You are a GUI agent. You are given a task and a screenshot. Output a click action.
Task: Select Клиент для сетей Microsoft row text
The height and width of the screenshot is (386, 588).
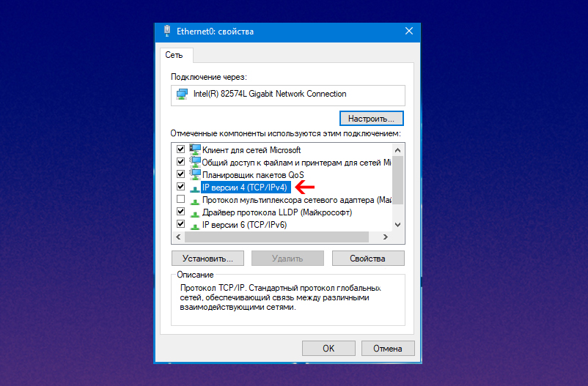point(251,150)
